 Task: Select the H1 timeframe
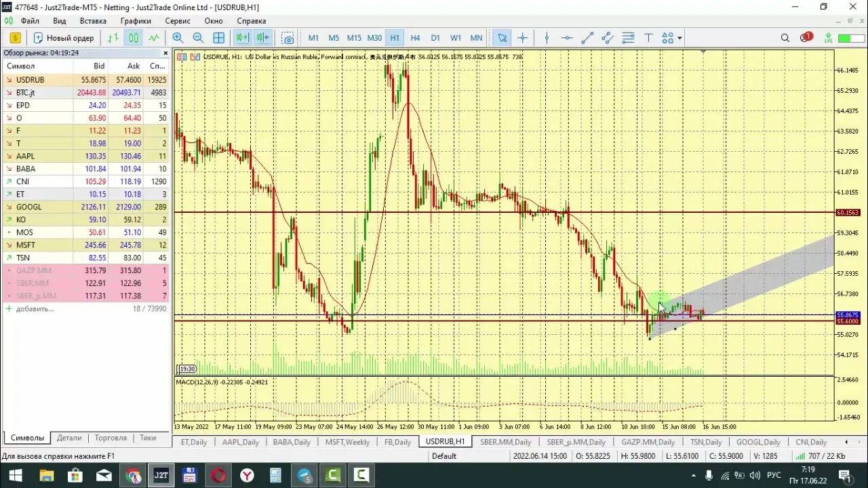(395, 38)
